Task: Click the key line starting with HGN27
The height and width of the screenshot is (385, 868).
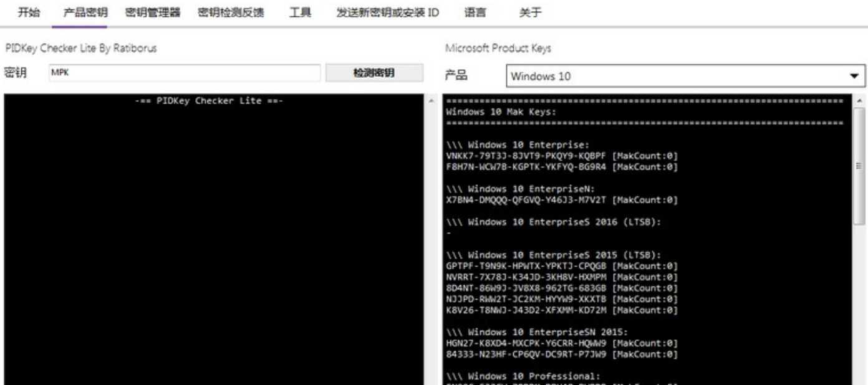Action: [562, 343]
